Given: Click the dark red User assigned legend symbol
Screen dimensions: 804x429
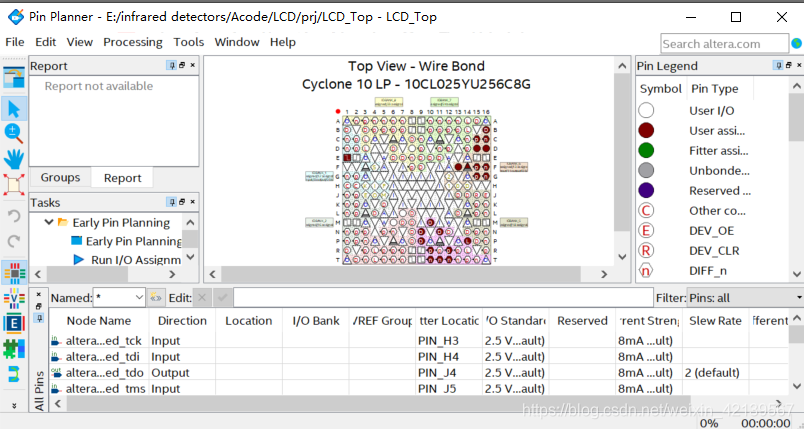Looking at the screenshot, I should [646, 130].
